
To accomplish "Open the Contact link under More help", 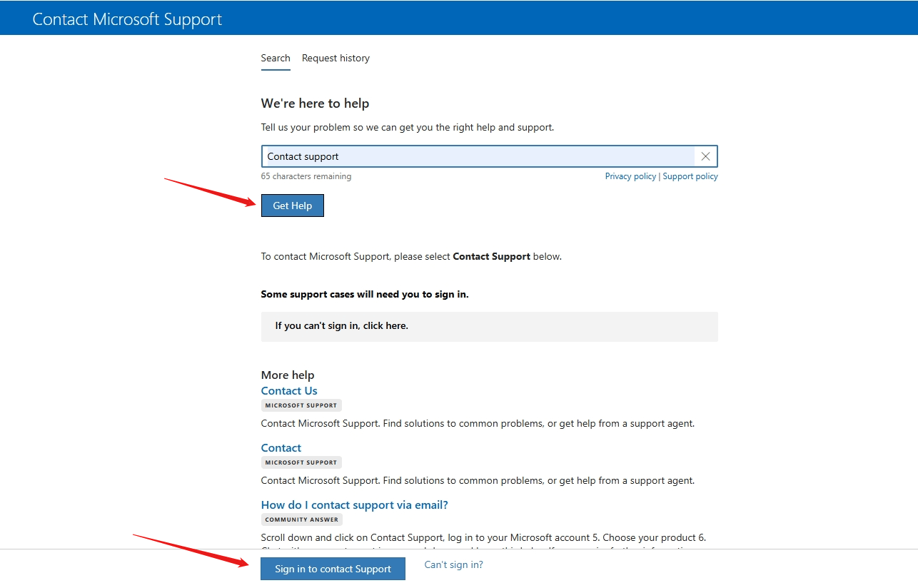I will pos(281,447).
